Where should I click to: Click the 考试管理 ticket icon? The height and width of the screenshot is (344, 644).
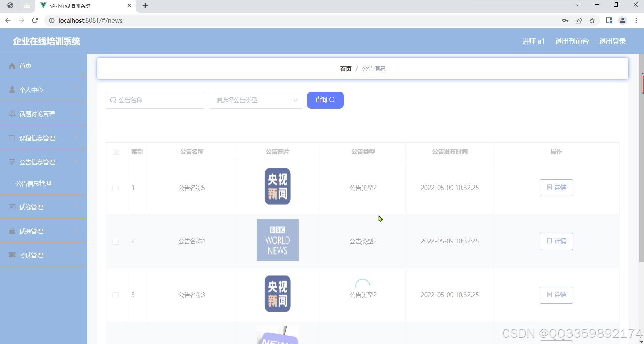click(x=12, y=255)
